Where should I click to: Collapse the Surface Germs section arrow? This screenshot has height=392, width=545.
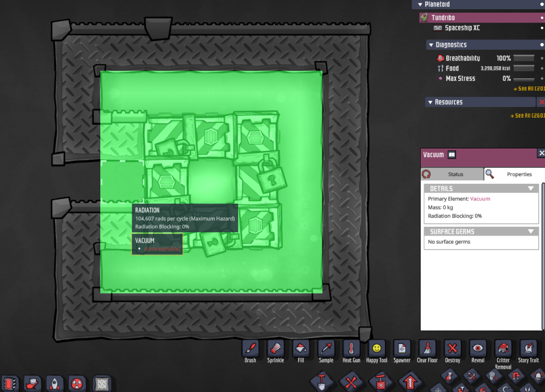(531, 231)
